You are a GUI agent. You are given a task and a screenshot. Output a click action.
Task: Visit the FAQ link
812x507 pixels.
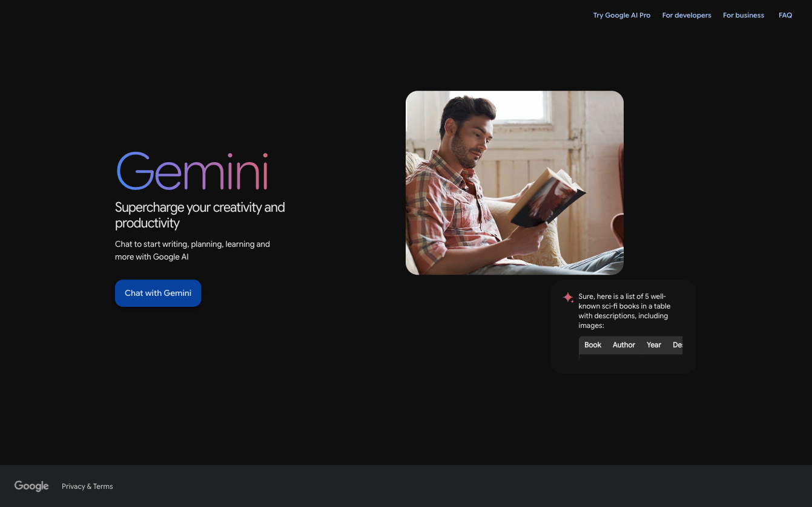pos(785,15)
